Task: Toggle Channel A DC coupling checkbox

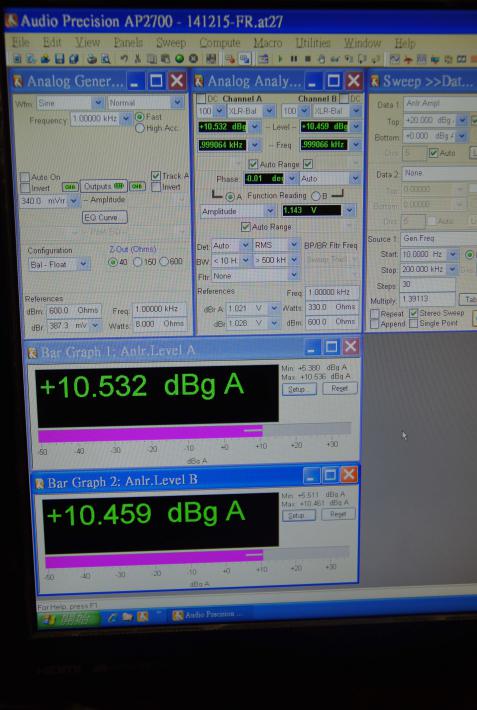Action: (201, 98)
